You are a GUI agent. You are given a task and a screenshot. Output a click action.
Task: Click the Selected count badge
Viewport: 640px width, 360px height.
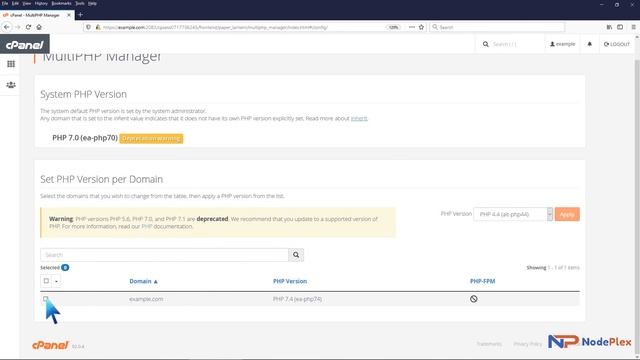(65, 268)
